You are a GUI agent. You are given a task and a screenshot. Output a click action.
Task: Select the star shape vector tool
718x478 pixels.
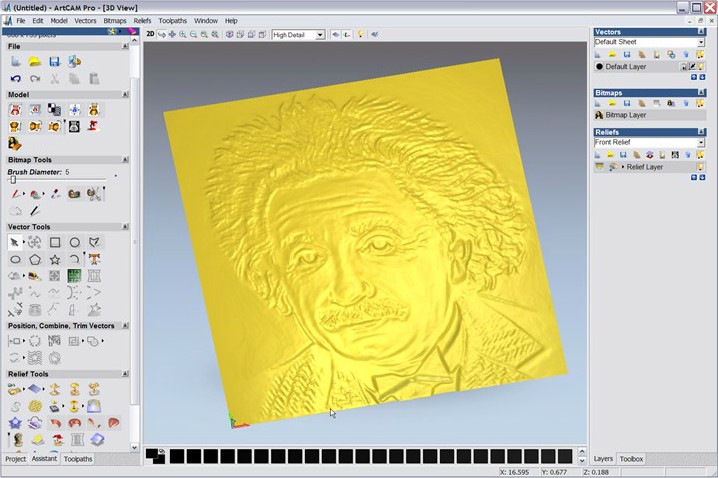pyautogui.click(x=54, y=259)
